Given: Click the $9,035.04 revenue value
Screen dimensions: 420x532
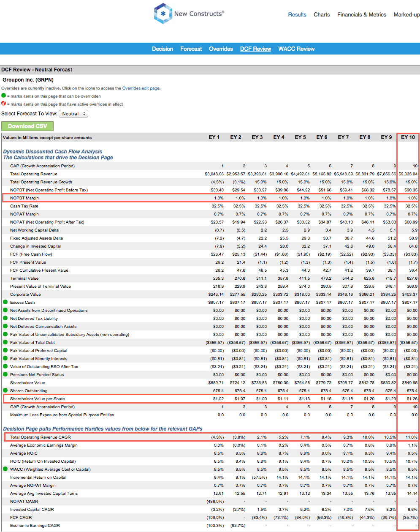Looking at the screenshot, I should (x=408, y=174).
